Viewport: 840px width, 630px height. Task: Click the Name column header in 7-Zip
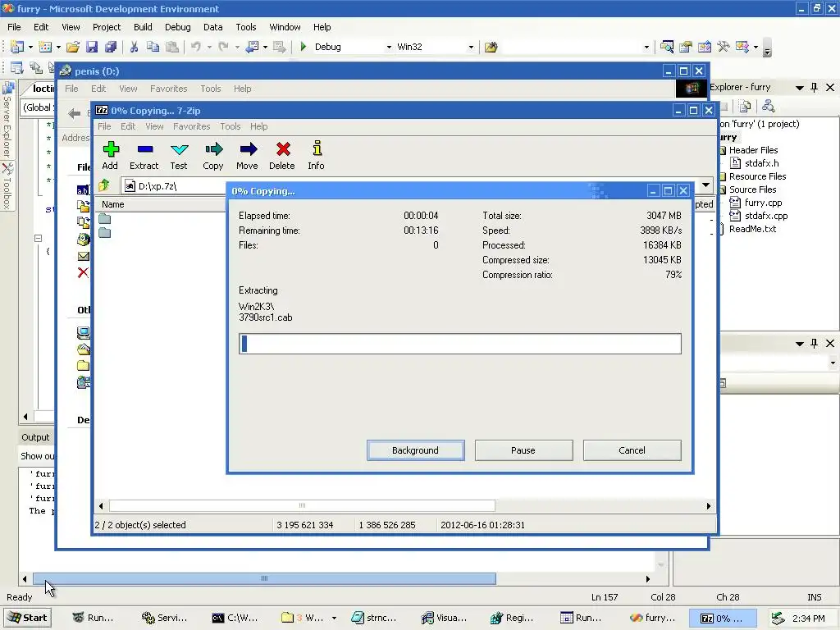click(161, 204)
